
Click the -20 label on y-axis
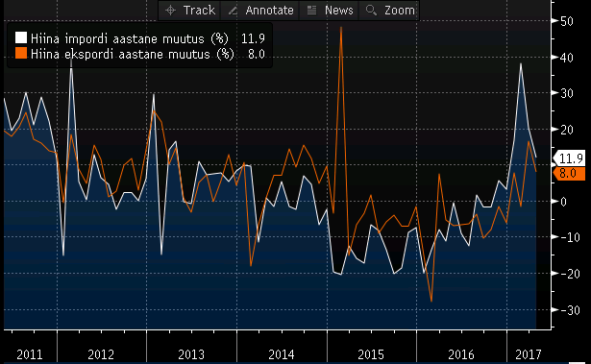[x=570, y=274]
